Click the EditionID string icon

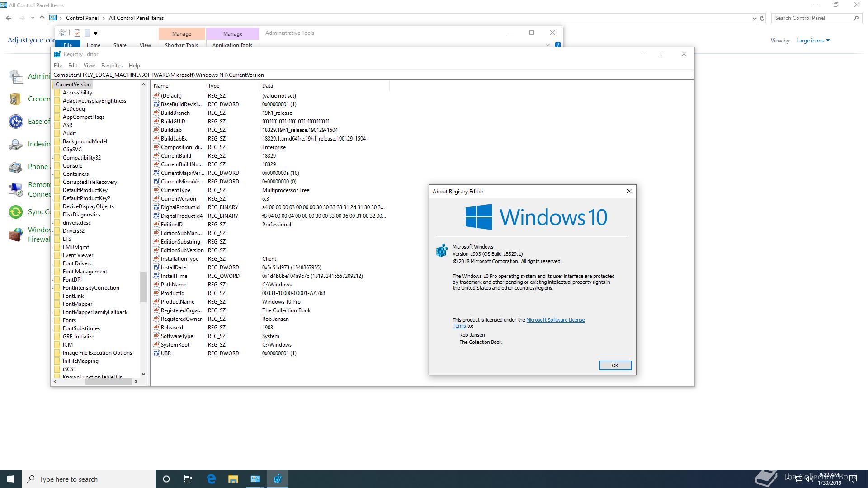coord(156,224)
